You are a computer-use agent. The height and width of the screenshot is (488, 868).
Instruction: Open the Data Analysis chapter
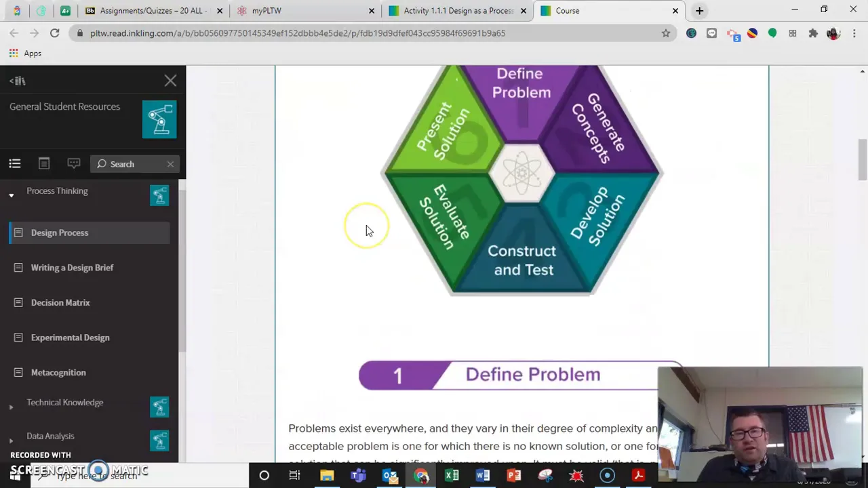point(50,436)
